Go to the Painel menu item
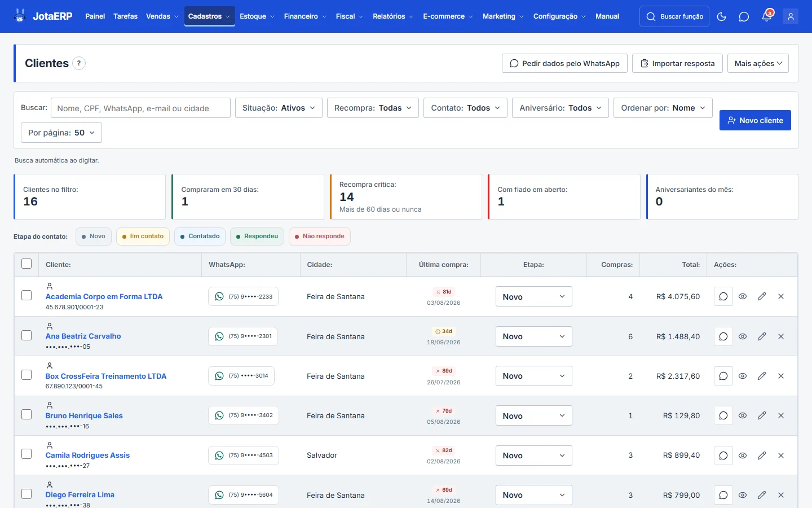812x508 pixels. 95,16
